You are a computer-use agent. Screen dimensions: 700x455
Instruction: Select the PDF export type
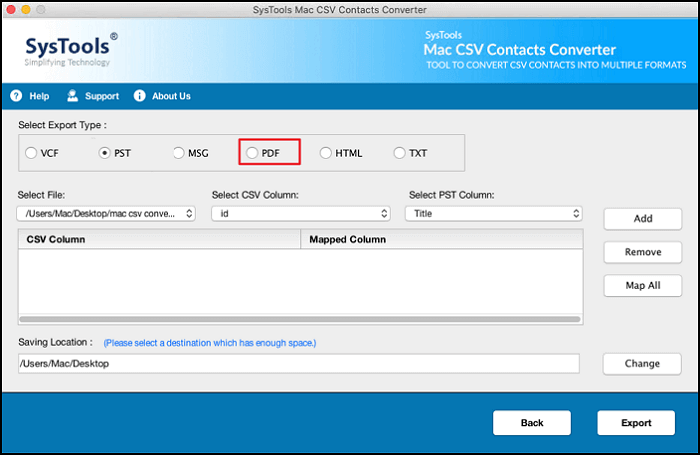click(252, 153)
